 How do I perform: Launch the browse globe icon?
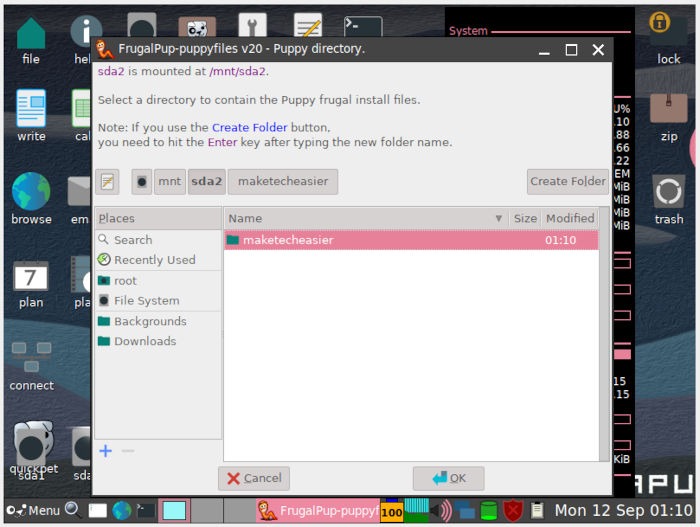tap(31, 199)
